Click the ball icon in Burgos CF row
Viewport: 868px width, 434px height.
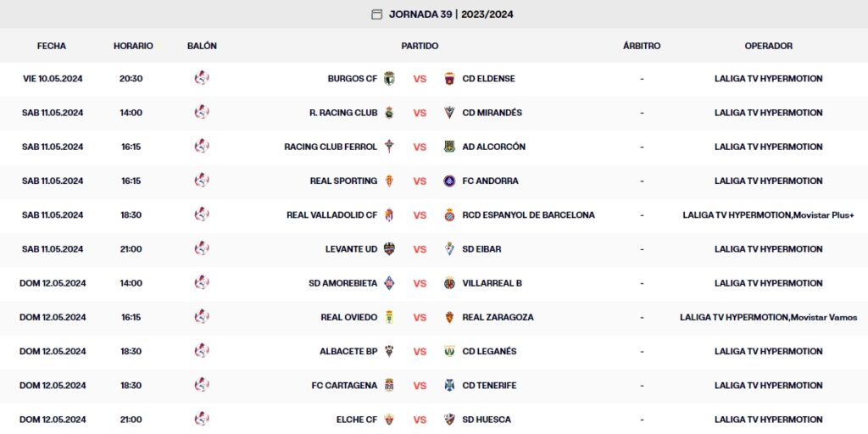click(202, 78)
